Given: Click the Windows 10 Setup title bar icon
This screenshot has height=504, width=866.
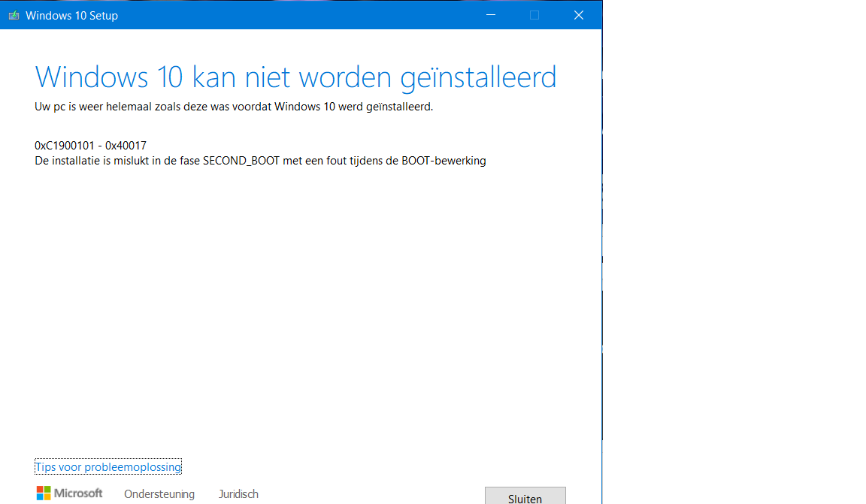Looking at the screenshot, I should click(x=14, y=16).
